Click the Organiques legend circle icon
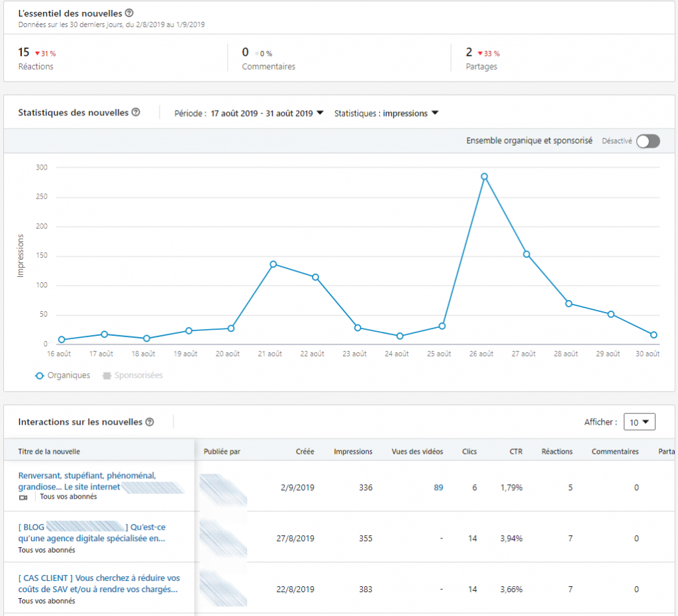This screenshot has height=616, width=678. pyautogui.click(x=40, y=376)
